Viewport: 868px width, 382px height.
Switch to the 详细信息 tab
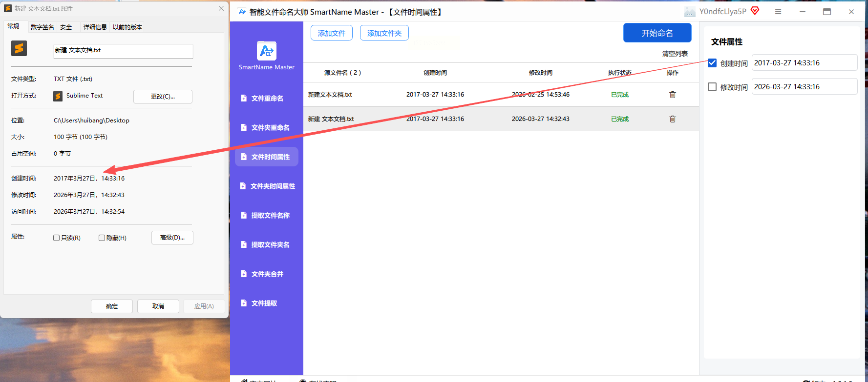(x=95, y=27)
